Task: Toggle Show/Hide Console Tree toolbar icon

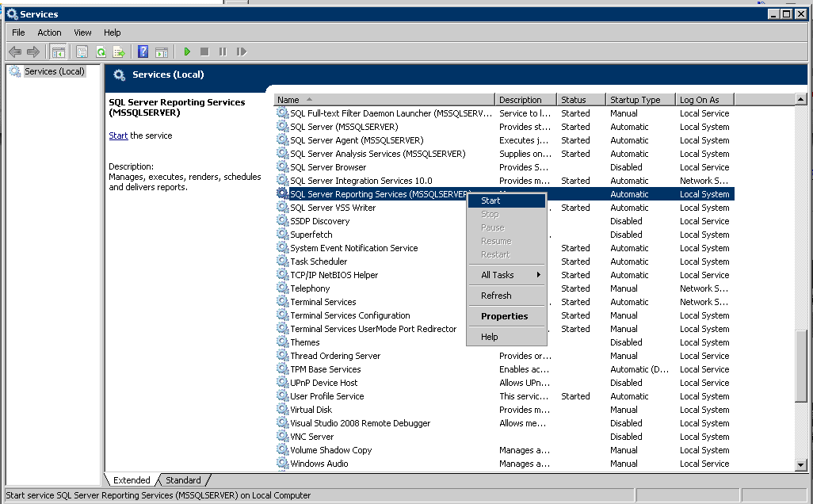Action: 58,52
